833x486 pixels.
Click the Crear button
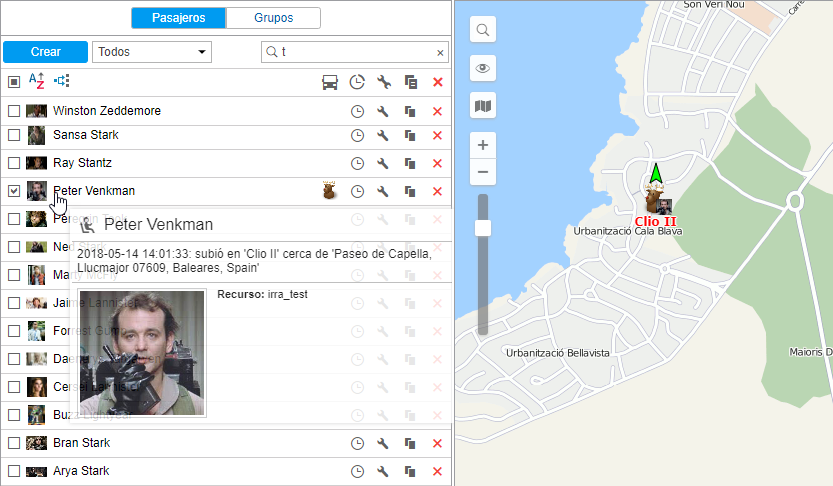point(46,52)
